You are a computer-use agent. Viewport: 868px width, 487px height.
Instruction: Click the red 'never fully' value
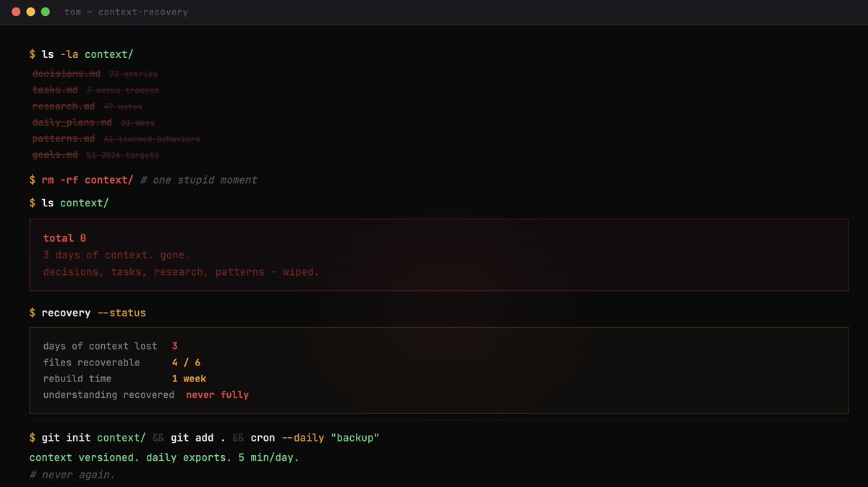pyautogui.click(x=217, y=394)
